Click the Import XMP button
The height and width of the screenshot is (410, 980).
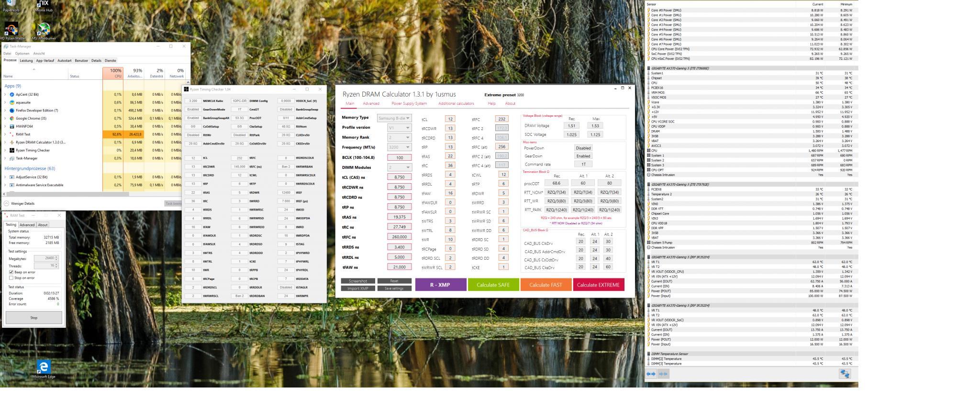coord(358,288)
